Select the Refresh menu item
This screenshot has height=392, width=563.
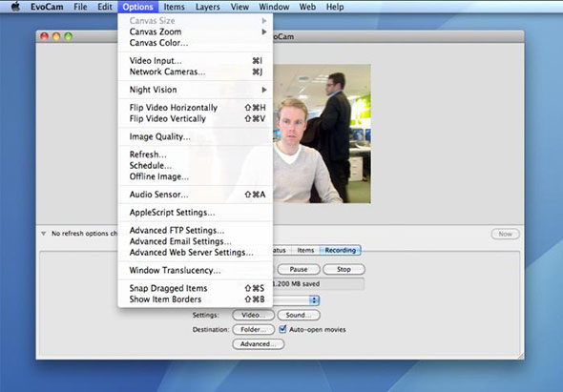click(x=196, y=155)
